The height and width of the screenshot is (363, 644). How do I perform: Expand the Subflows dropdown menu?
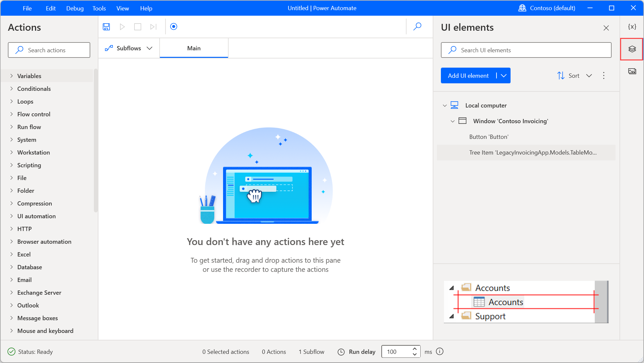pyautogui.click(x=149, y=48)
